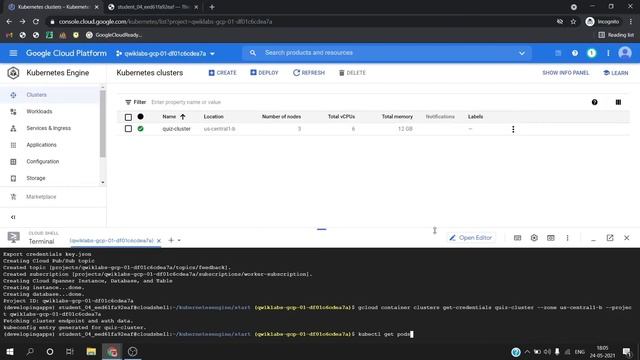Collapse the left navigation panel

click(x=13, y=217)
